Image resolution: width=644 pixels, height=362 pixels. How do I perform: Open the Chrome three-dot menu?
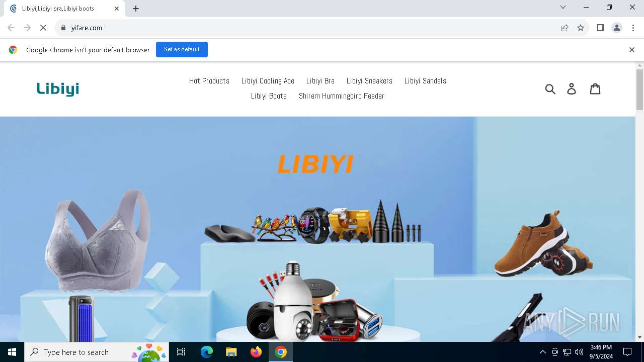coord(633,28)
